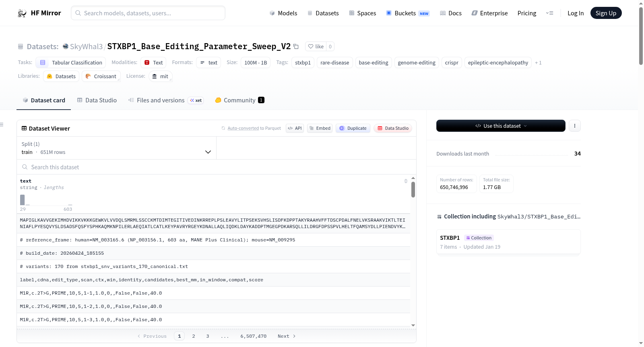Click the SkyWhal3 author link
This screenshot has width=644, height=347.
coord(86,46)
